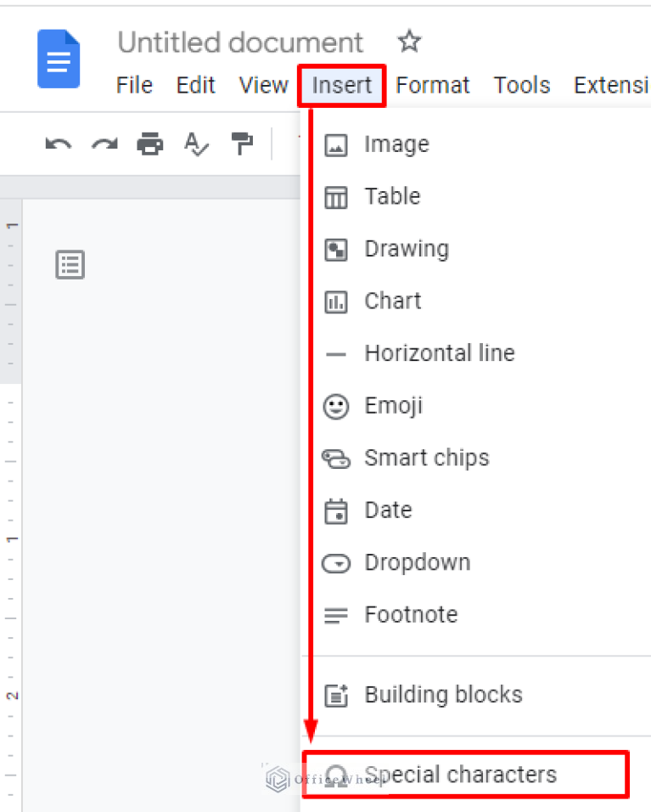651x812 pixels.
Task: Click the smiley Emoji icon in Insert menu
Action: click(x=336, y=406)
